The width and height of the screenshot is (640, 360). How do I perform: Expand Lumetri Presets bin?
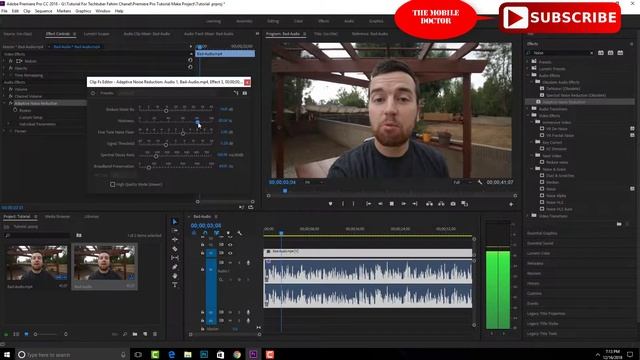pos(528,69)
